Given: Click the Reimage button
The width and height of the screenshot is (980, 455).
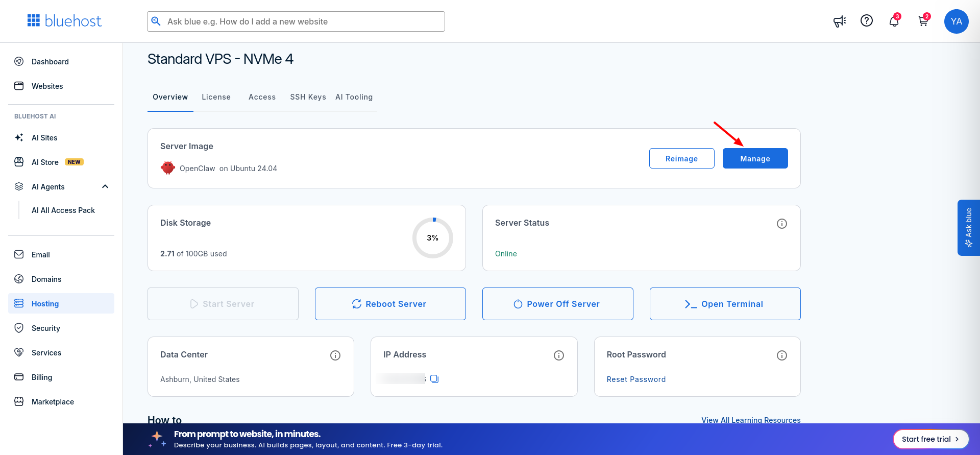Looking at the screenshot, I should (x=681, y=158).
